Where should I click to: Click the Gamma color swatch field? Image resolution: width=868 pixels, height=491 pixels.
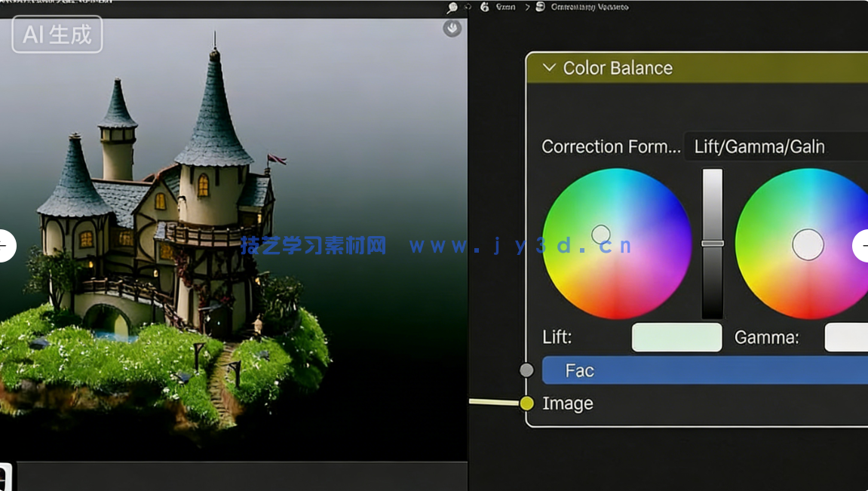point(851,338)
